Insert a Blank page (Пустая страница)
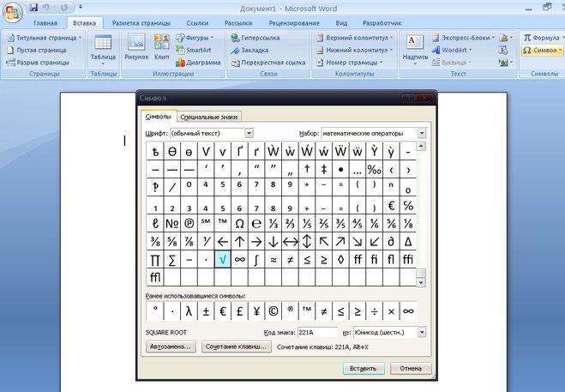Viewport: 565px width, 392px height. [x=37, y=50]
